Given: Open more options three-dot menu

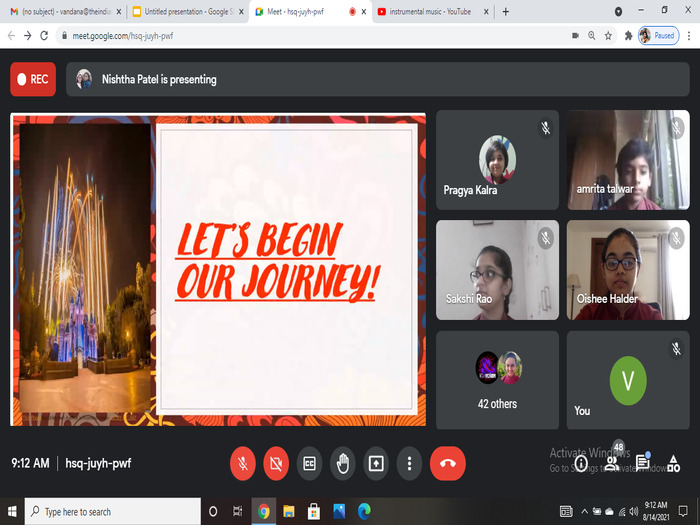Looking at the screenshot, I should [x=409, y=463].
